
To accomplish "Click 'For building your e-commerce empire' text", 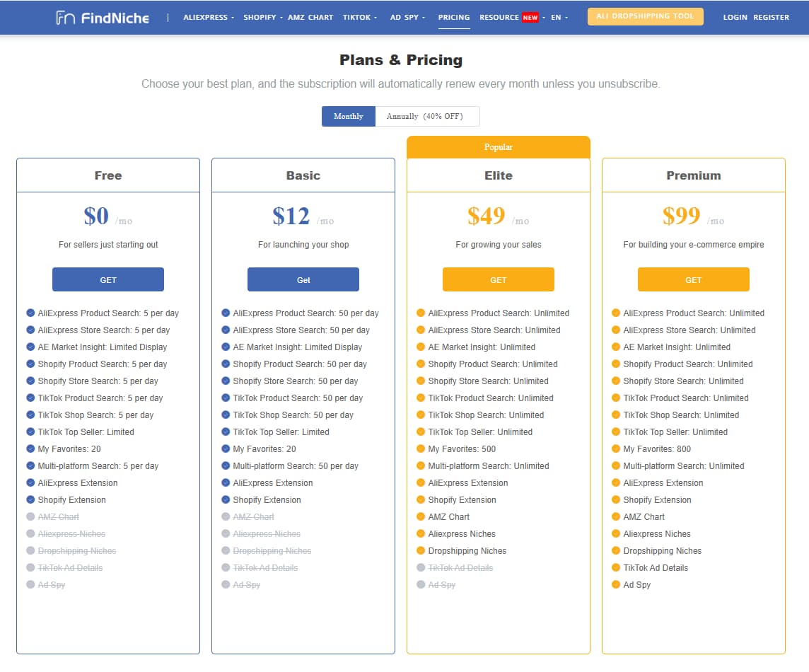I will click(694, 245).
